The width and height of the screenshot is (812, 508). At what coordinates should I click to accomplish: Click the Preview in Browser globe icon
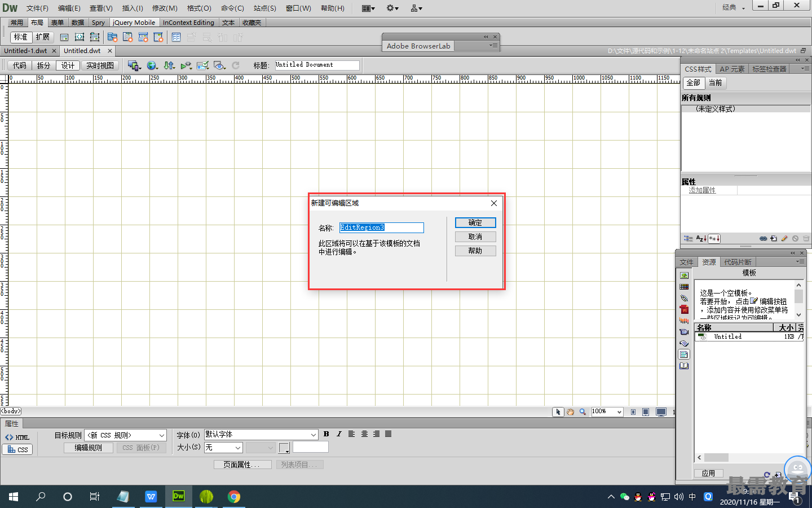click(152, 65)
